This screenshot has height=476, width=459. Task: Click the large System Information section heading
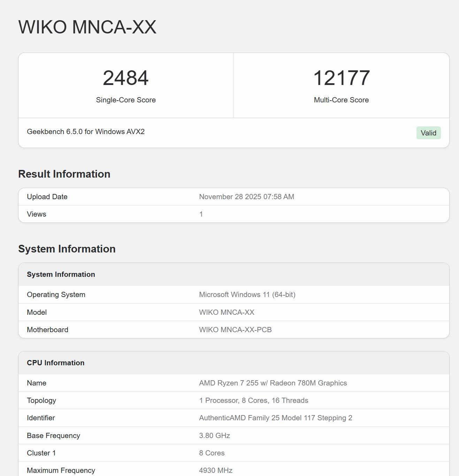point(67,249)
